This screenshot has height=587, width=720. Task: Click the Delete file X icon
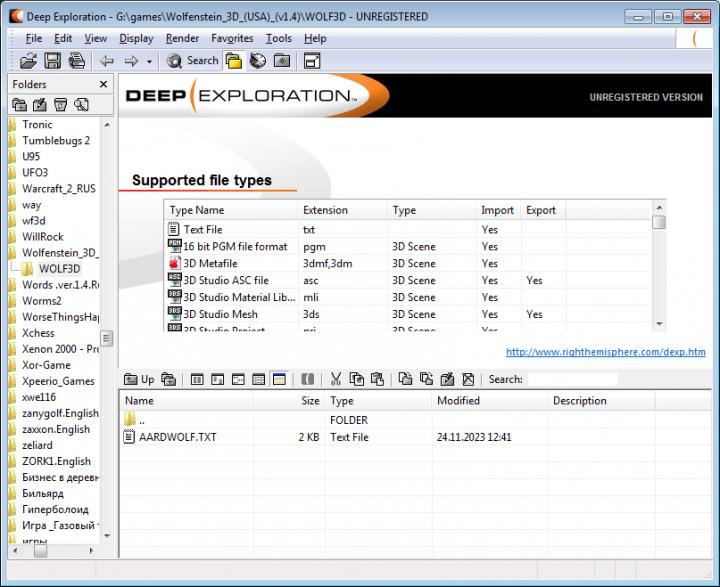468,379
